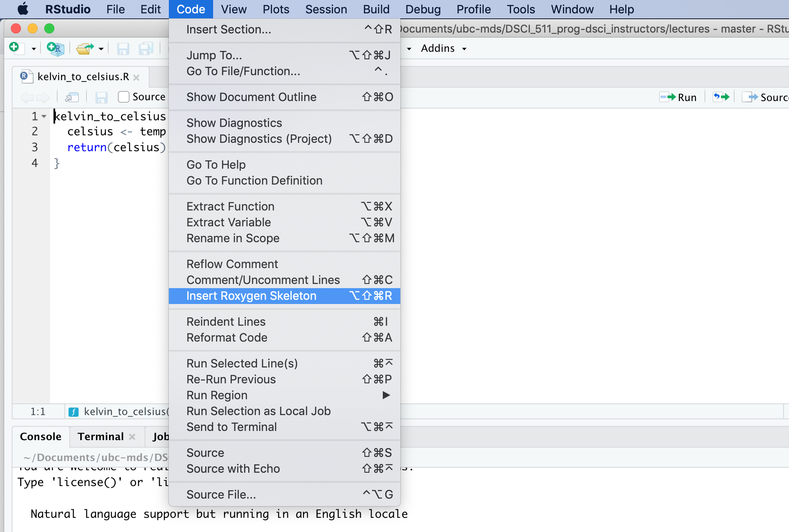
Task: Open the Window menu
Action: click(572, 9)
